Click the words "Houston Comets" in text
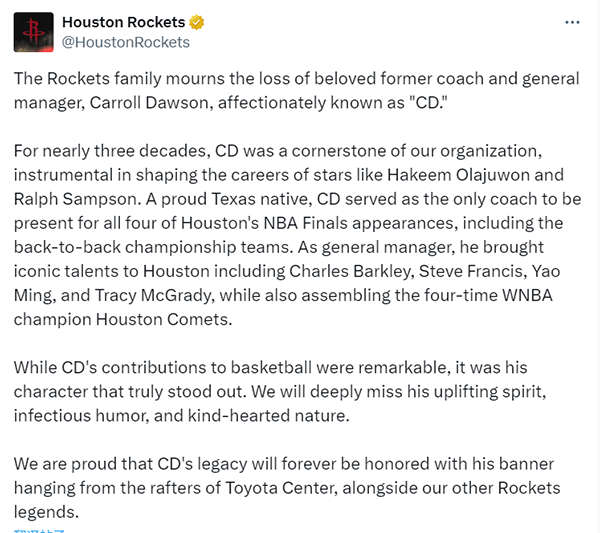 click(x=163, y=319)
